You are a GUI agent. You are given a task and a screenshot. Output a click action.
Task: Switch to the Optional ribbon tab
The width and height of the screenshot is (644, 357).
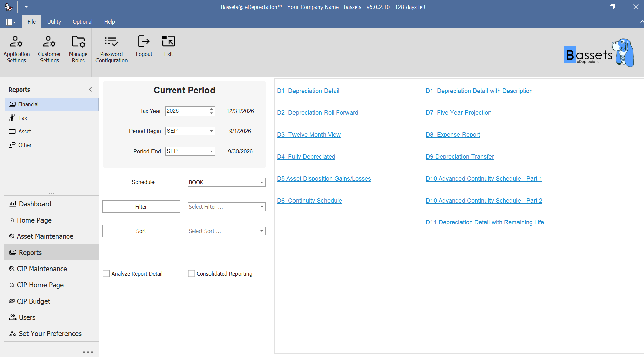(82, 22)
